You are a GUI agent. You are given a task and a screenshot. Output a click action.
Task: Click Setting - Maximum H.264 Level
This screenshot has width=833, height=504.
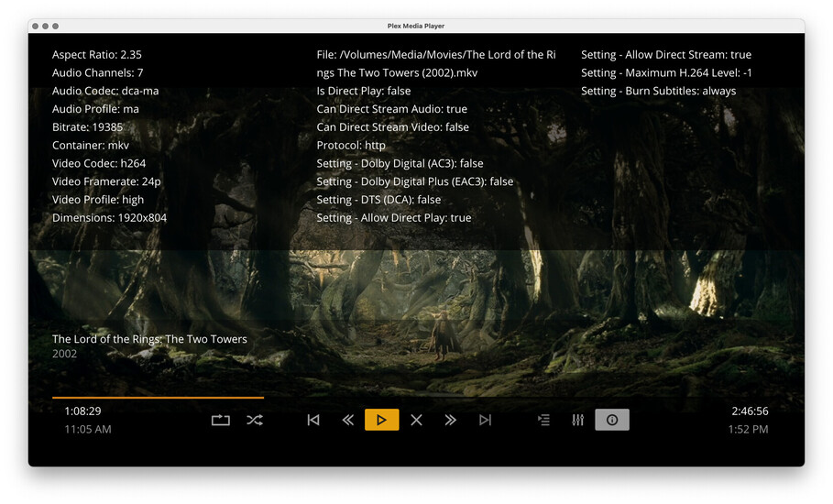(666, 72)
